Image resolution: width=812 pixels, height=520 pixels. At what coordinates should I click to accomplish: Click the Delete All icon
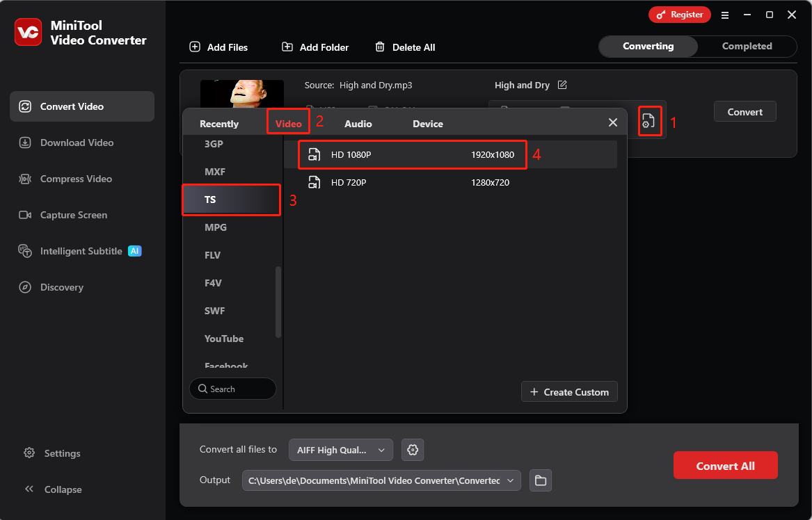380,47
